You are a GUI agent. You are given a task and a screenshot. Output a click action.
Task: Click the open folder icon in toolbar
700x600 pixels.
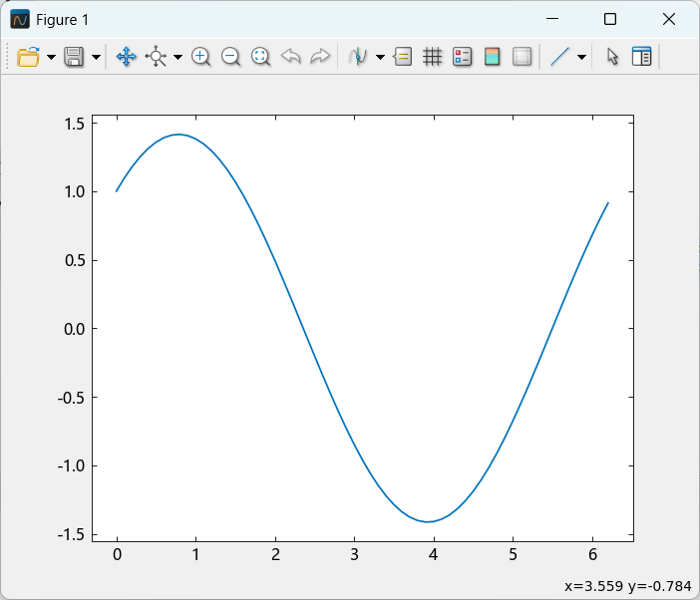click(x=28, y=57)
